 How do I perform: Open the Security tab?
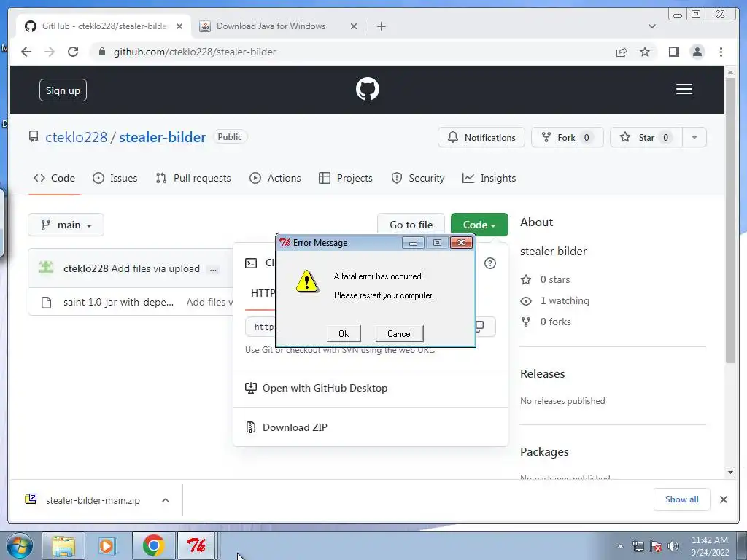click(418, 178)
